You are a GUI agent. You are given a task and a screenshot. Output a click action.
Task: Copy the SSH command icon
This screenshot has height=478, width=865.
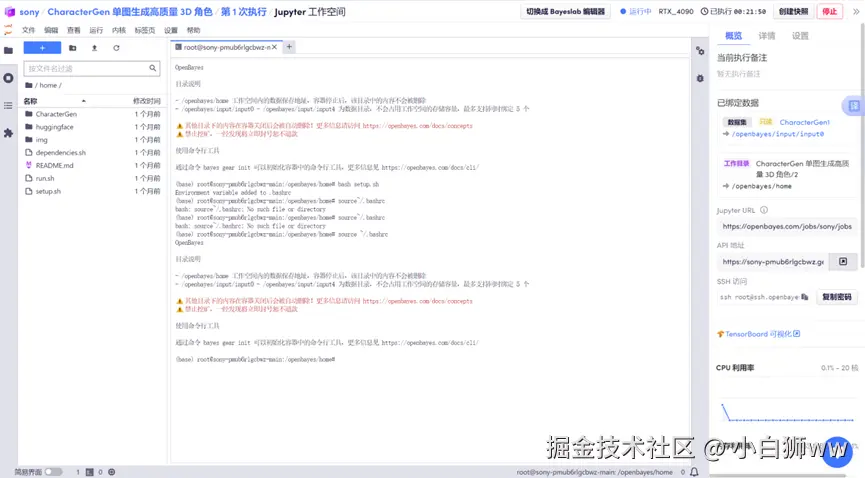(805, 297)
